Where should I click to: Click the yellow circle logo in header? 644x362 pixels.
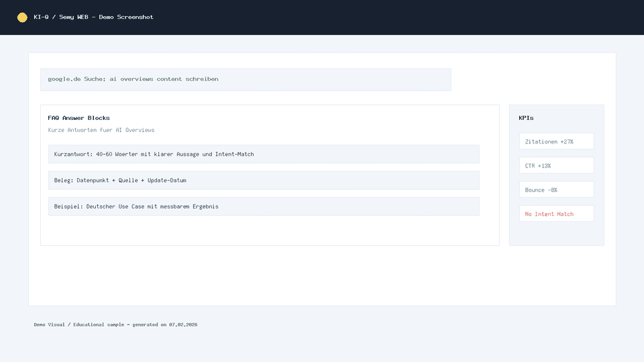tap(22, 17)
